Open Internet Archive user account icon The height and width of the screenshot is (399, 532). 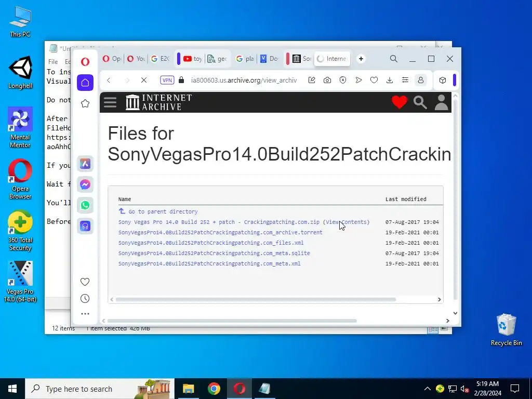click(x=441, y=102)
